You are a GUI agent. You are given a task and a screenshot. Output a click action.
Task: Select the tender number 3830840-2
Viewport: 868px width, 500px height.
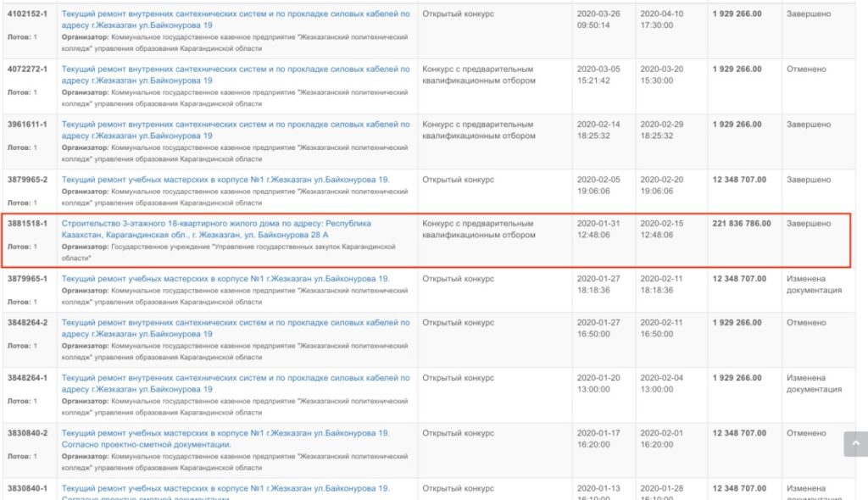pos(28,433)
